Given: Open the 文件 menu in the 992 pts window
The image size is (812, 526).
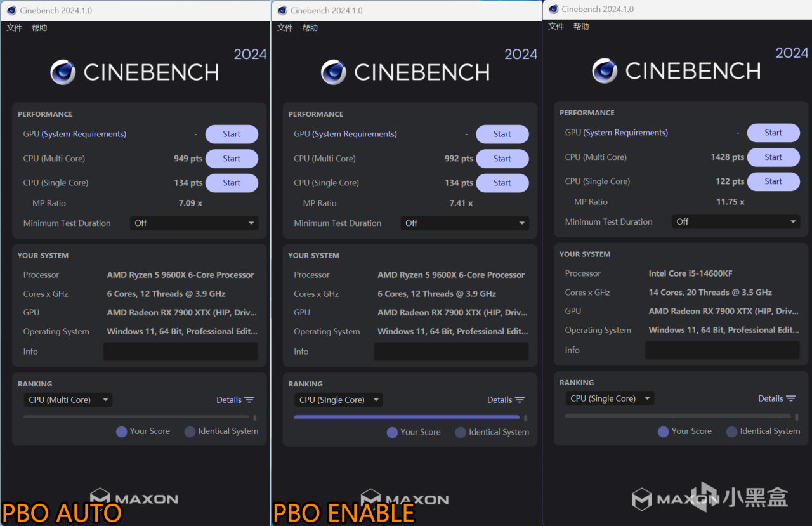Looking at the screenshot, I should tap(285, 28).
